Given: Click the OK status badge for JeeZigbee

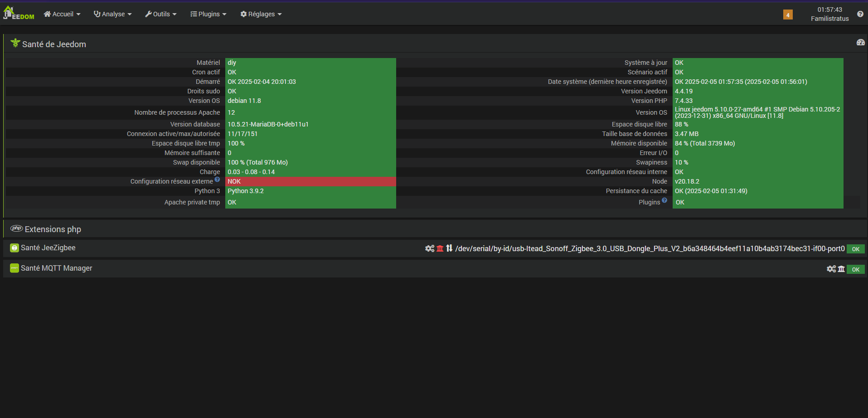Looking at the screenshot, I should click(x=856, y=249).
